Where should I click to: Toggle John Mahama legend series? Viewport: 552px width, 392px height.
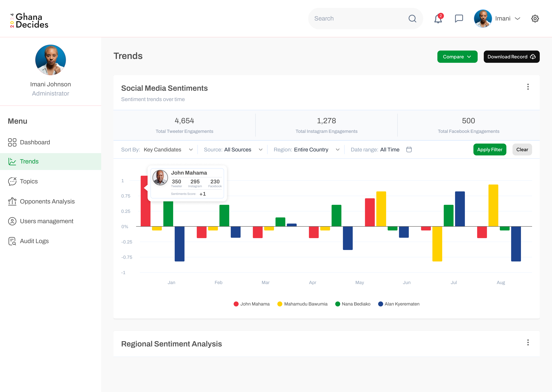tap(251, 304)
